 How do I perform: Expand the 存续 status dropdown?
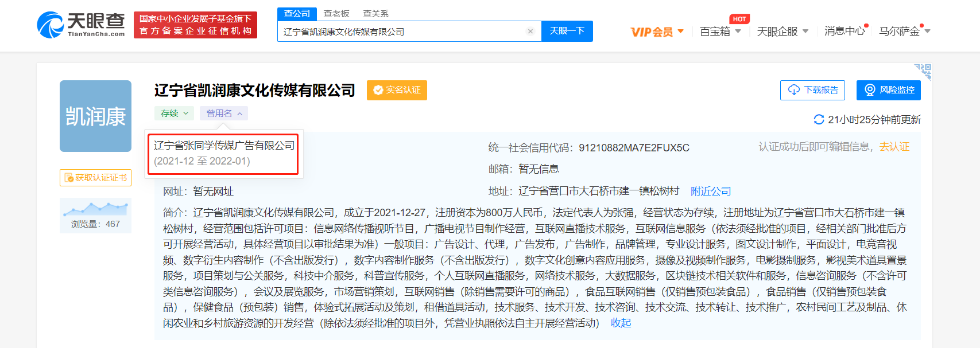click(174, 114)
